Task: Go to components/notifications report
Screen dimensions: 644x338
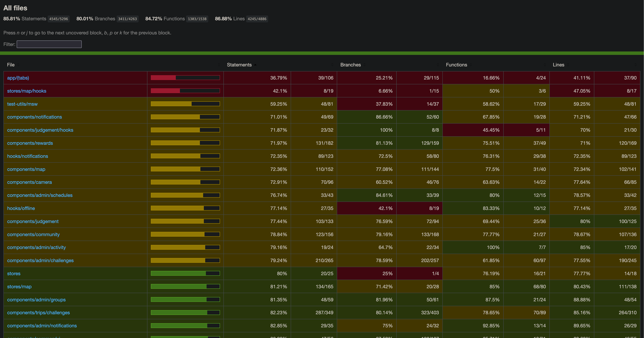Action: pos(35,117)
